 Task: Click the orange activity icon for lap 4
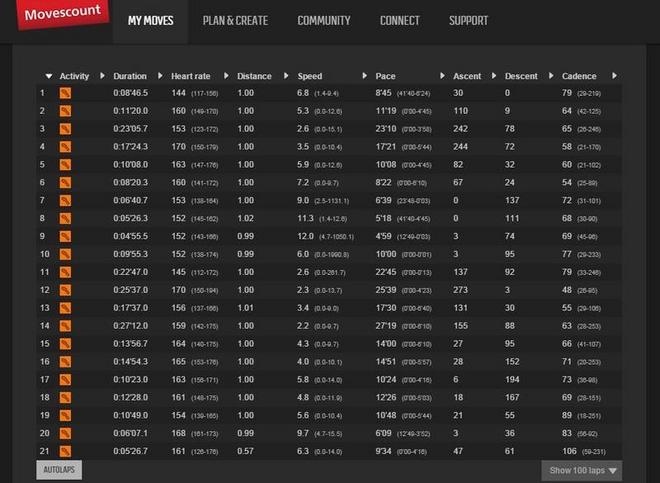tap(66, 146)
